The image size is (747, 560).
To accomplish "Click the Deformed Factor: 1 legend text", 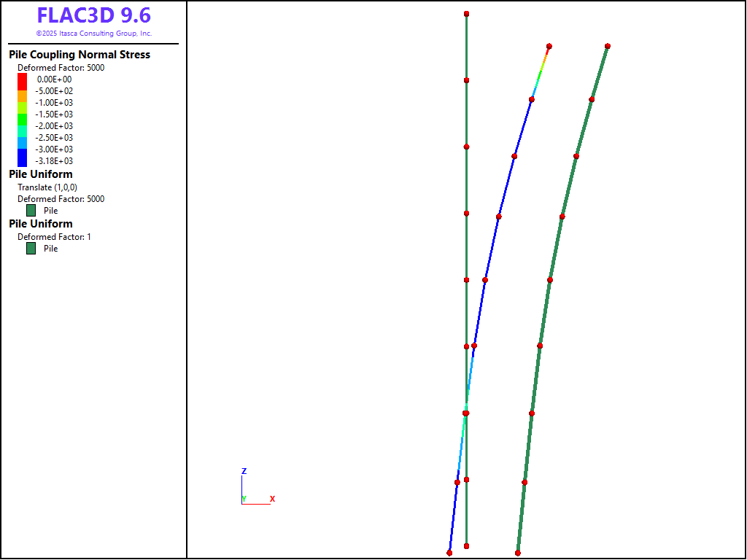I will pos(54,237).
